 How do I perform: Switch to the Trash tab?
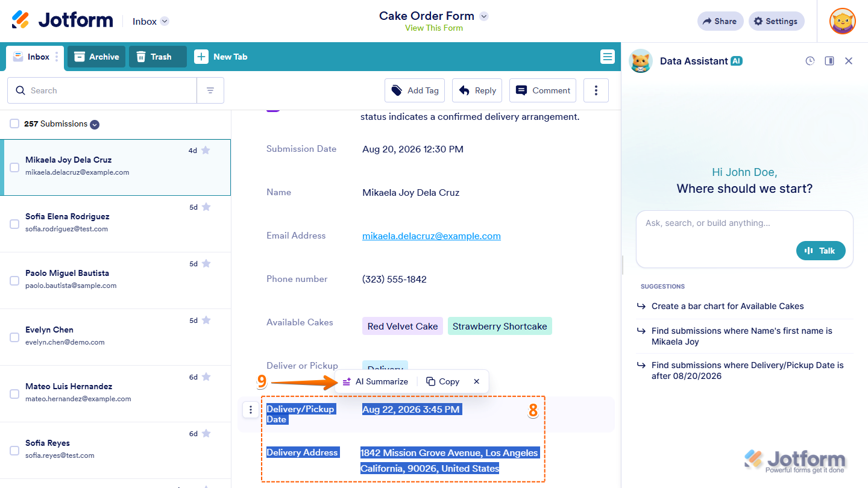[157, 57]
